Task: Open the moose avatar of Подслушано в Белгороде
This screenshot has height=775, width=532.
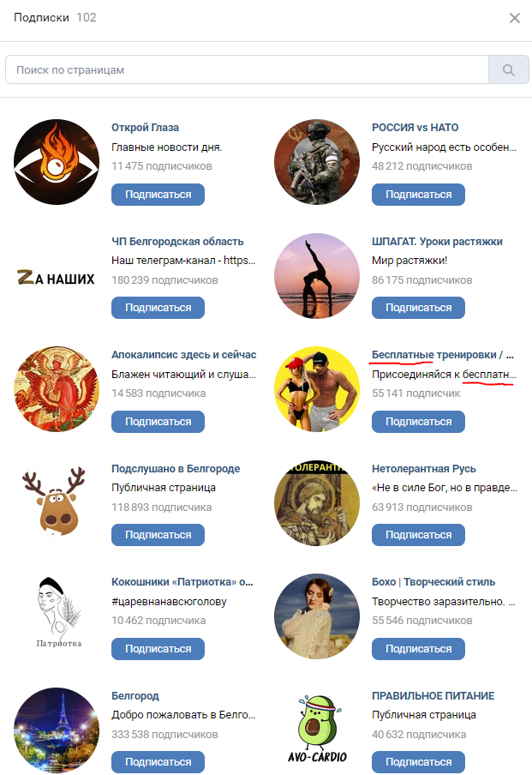Action: 54,502
